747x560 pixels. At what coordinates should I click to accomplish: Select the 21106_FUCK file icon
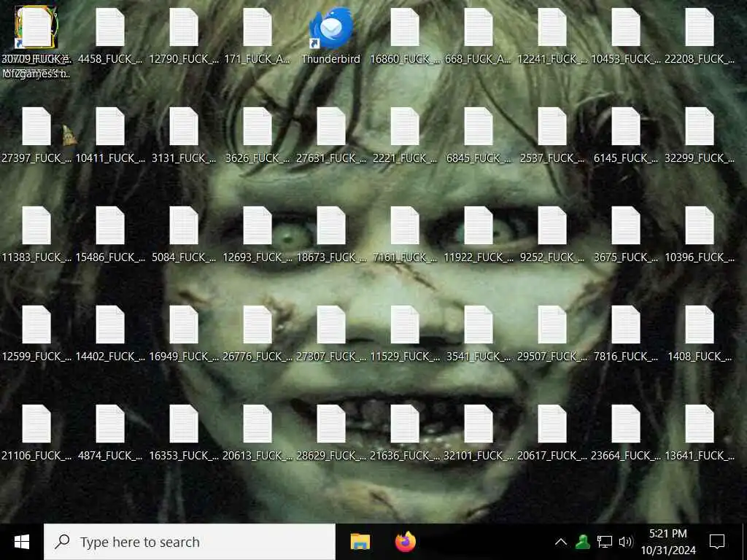(36, 424)
